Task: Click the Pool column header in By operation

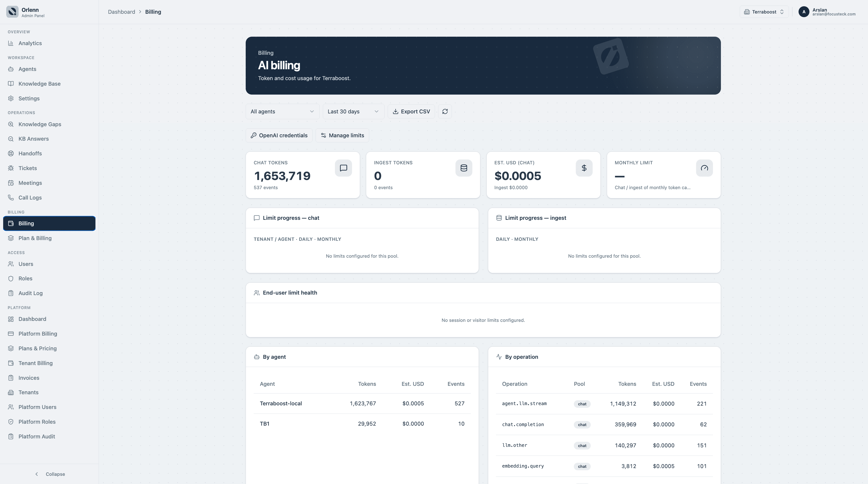Action: tap(579, 384)
